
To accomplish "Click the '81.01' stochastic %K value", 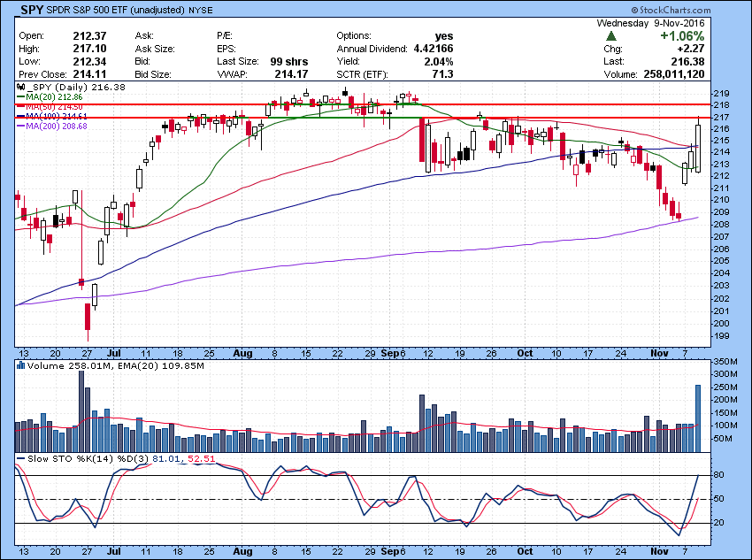I will coord(166,459).
